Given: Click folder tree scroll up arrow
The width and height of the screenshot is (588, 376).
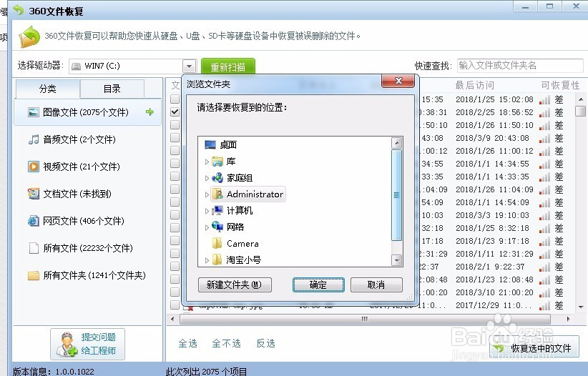Looking at the screenshot, I should point(397,143).
